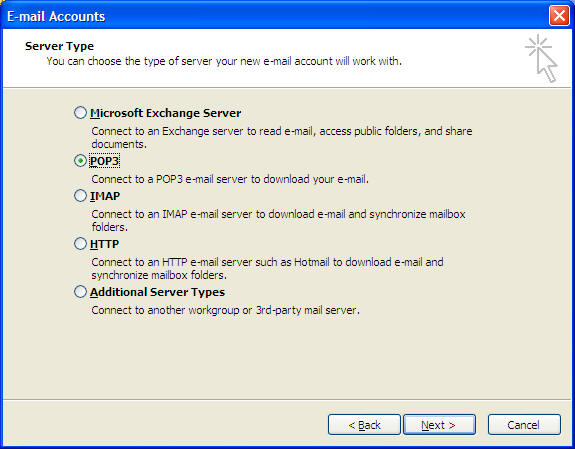Click the POP3 e-mail server description
Screen dimensions: 575x449
point(230,179)
